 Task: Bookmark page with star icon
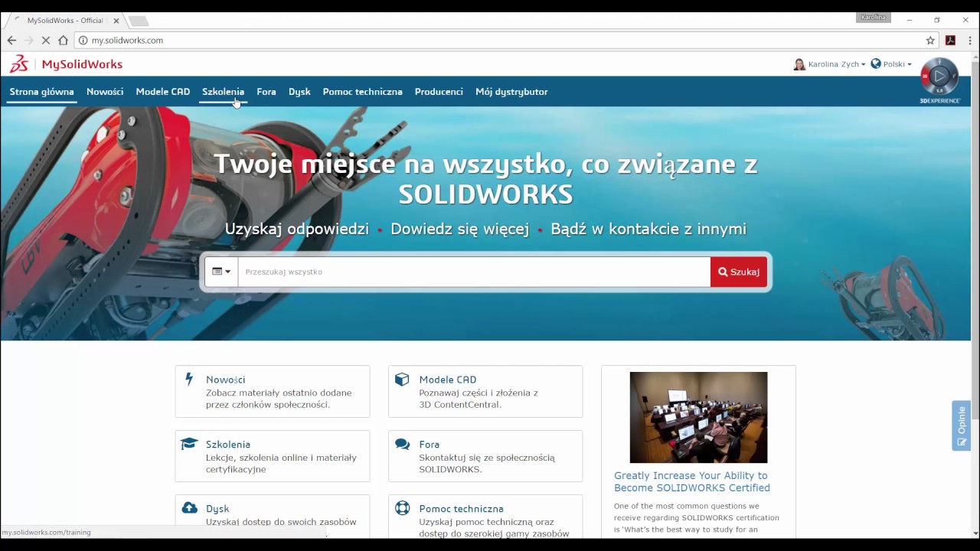pyautogui.click(x=930, y=41)
